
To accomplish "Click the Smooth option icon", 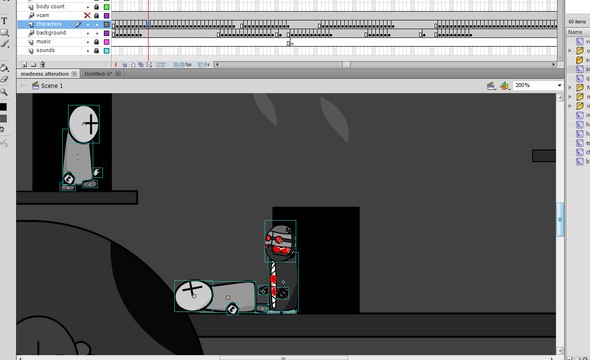I will (4, 143).
